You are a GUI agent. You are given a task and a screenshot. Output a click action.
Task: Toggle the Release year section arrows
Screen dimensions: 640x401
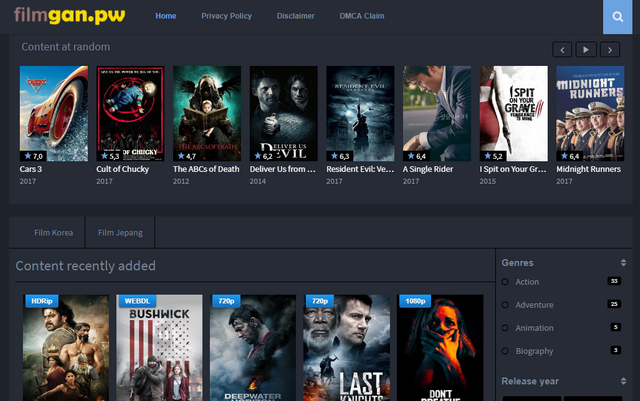[x=623, y=381]
